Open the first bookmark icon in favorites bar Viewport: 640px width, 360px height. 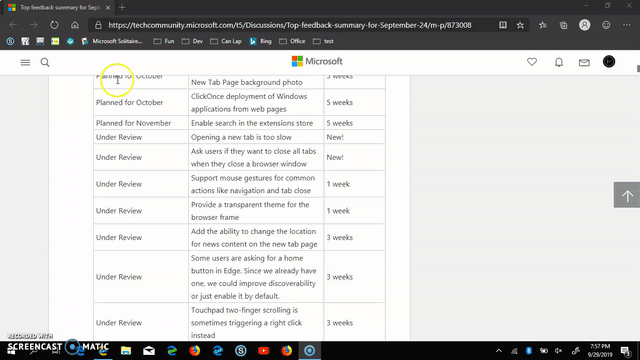coord(10,41)
